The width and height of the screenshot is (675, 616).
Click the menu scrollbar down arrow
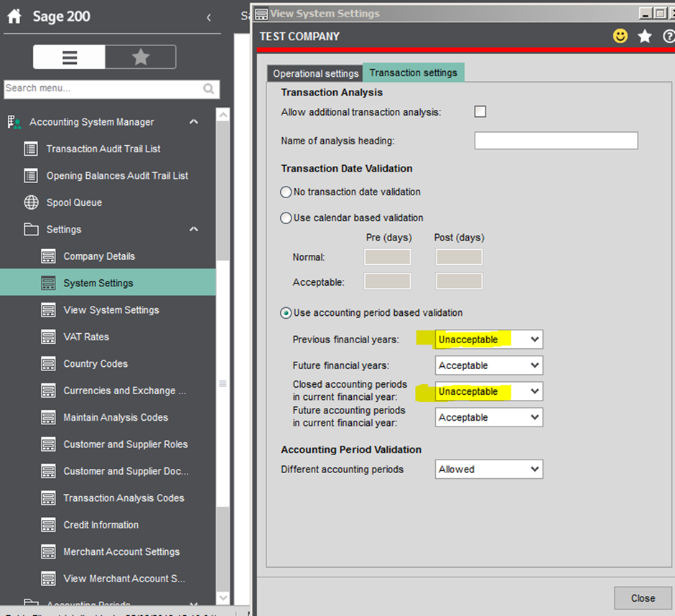click(223, 597)
